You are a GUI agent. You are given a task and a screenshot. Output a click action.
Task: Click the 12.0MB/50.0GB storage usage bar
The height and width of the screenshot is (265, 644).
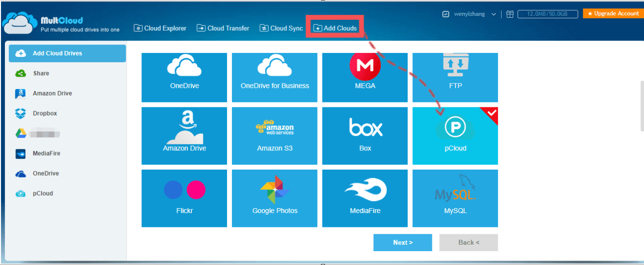click(548, 14)
